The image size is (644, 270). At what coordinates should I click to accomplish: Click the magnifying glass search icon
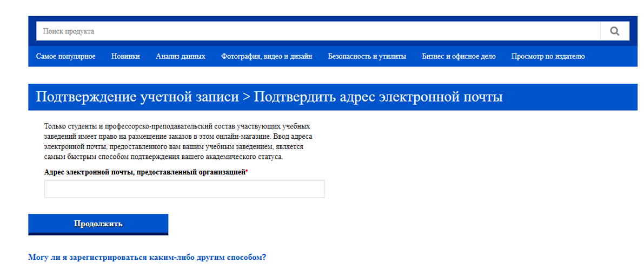click(614, 31)
